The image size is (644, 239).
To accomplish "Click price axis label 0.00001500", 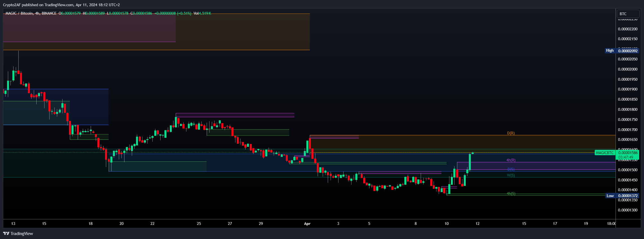I will (628, 170).
